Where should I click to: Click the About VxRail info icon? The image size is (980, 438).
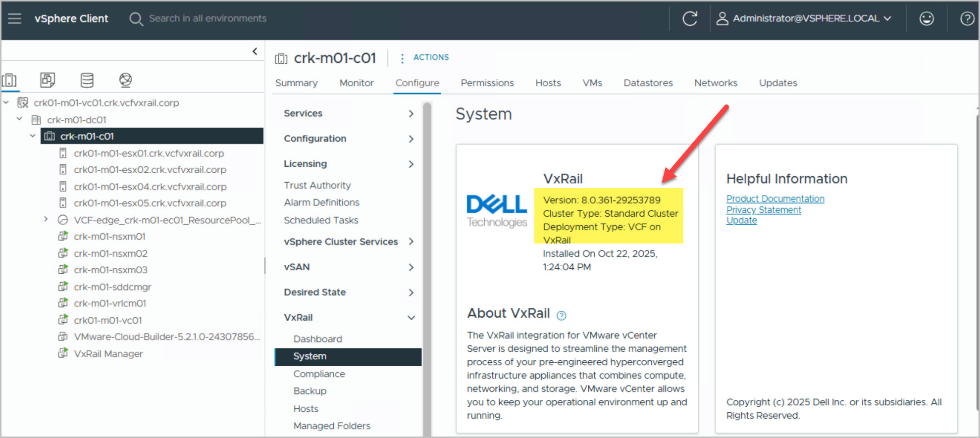pyautogui.click(x=561, y=315)
